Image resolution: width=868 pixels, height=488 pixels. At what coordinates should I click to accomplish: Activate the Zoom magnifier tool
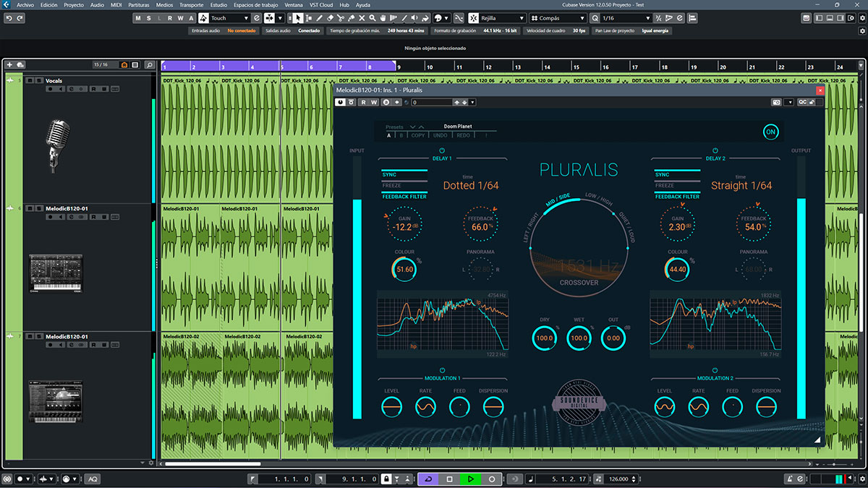[x=373, y=18]
